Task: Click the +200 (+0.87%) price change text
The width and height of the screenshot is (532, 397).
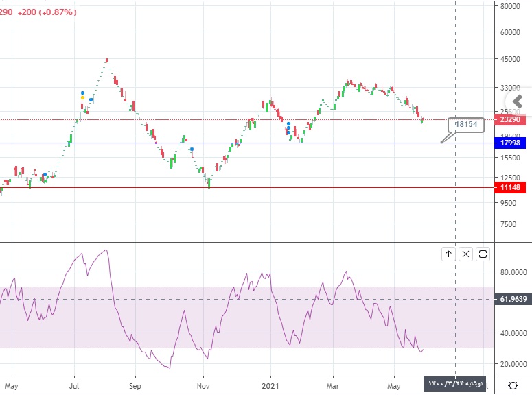Action: point(47,12)
